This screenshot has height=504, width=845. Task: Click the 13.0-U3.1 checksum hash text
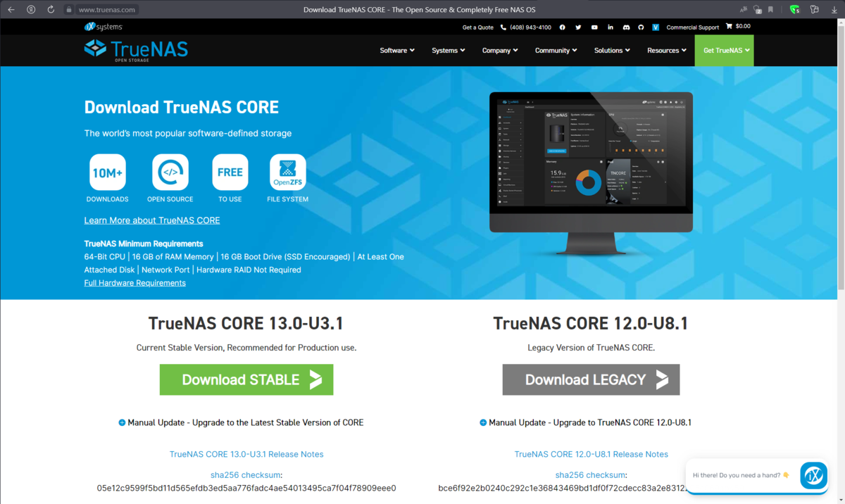tap(246, 489)
